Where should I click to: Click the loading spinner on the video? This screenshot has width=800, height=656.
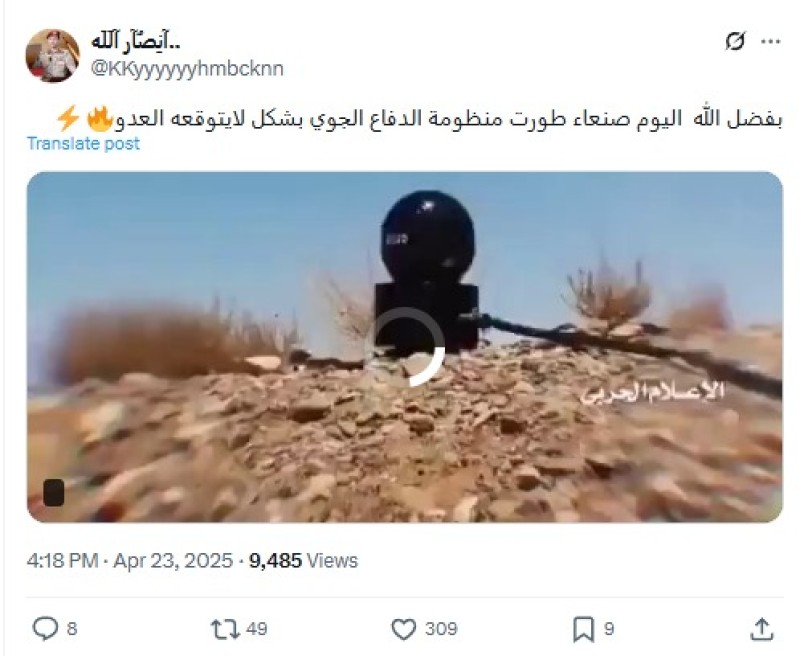point(405,347)
